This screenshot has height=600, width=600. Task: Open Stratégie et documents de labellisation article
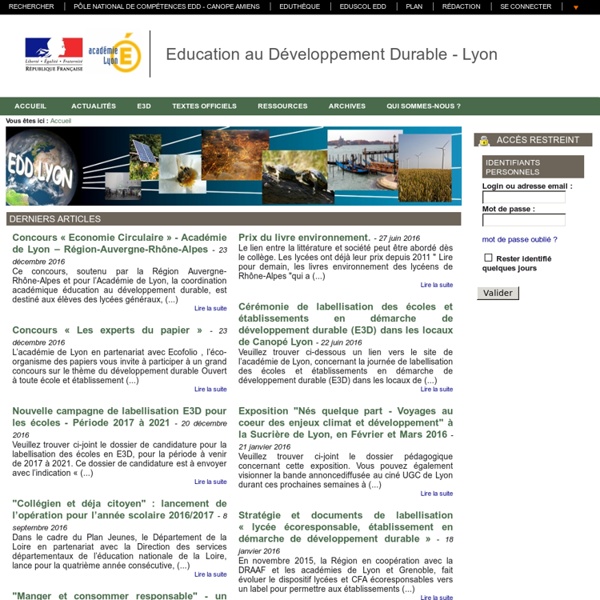coord(346,527)
